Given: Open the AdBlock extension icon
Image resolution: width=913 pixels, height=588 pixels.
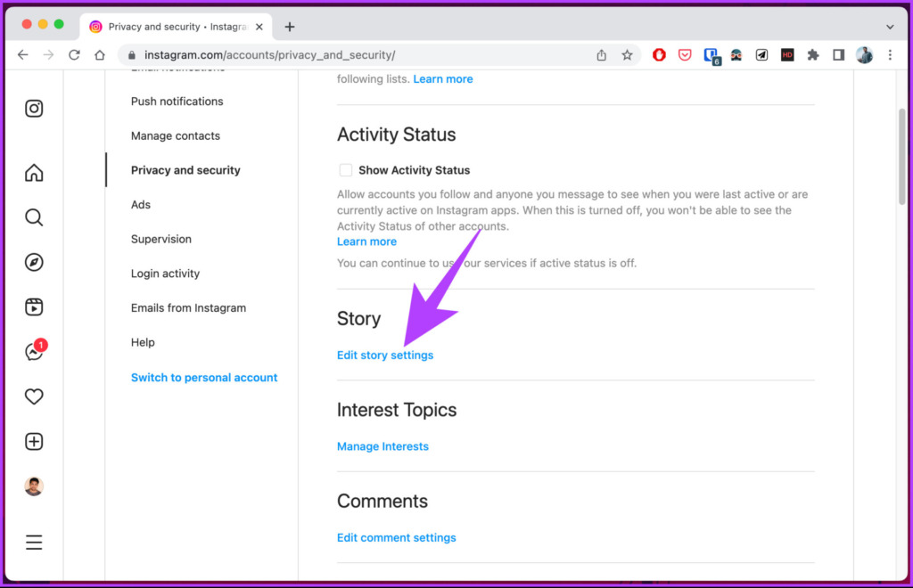Looking at the screenshot, I should click(x=659, y=54).
